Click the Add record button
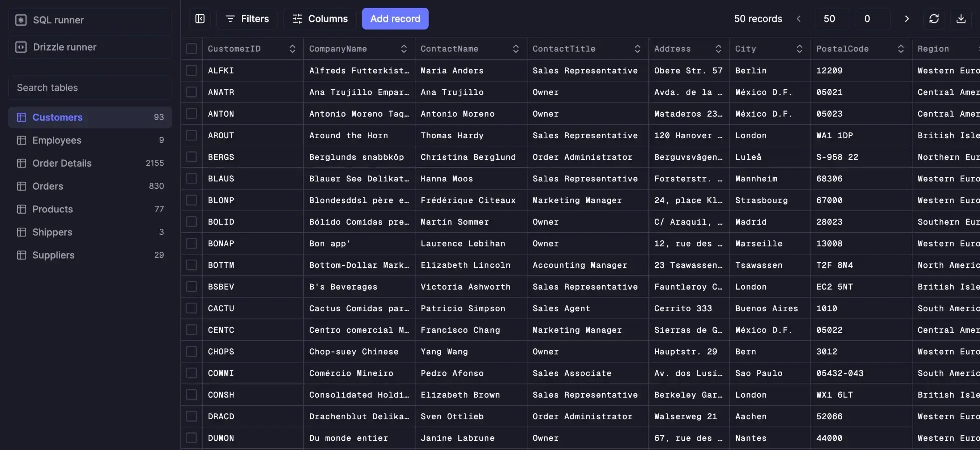This screenshot has width=980, height=450. [395, 19]
